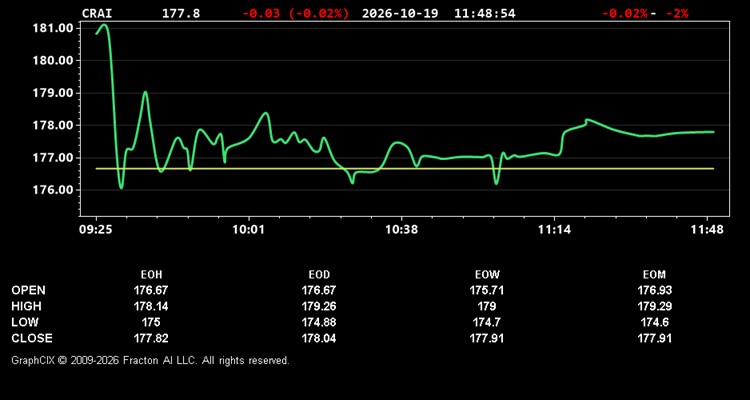Screen dimensions: 750x400
Task: Select the date 2026-10-19
Action: (x=400, y=13)
